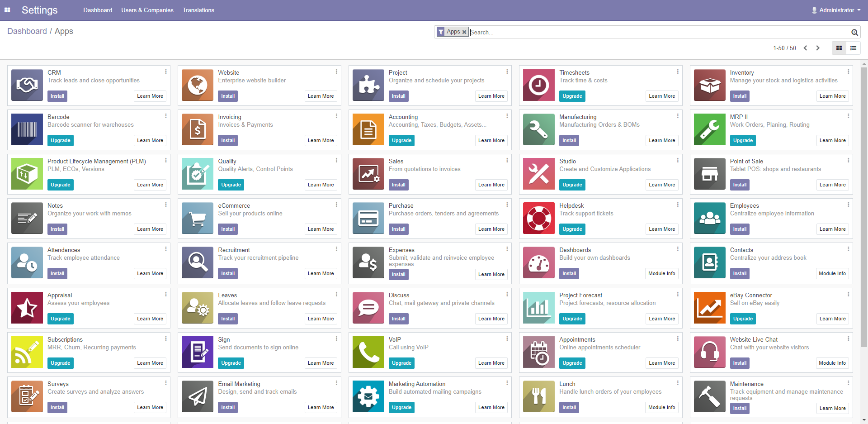868x424 pixels.
Task: Click the Helpdesk lifebuoy icon
Action: [x=539, y=218]
